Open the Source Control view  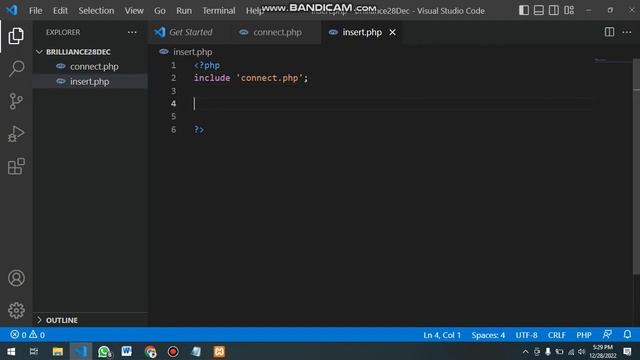click(16, 101)
